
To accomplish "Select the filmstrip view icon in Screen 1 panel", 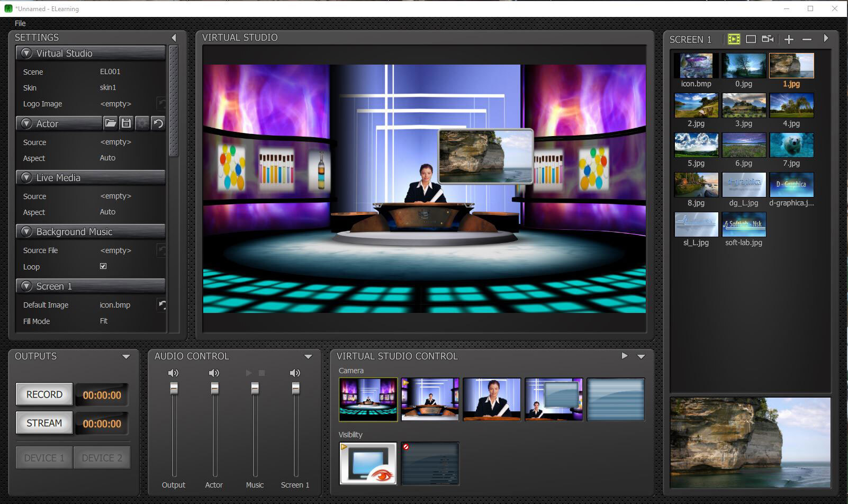I will pyautogui.click(x=734, y=39).
